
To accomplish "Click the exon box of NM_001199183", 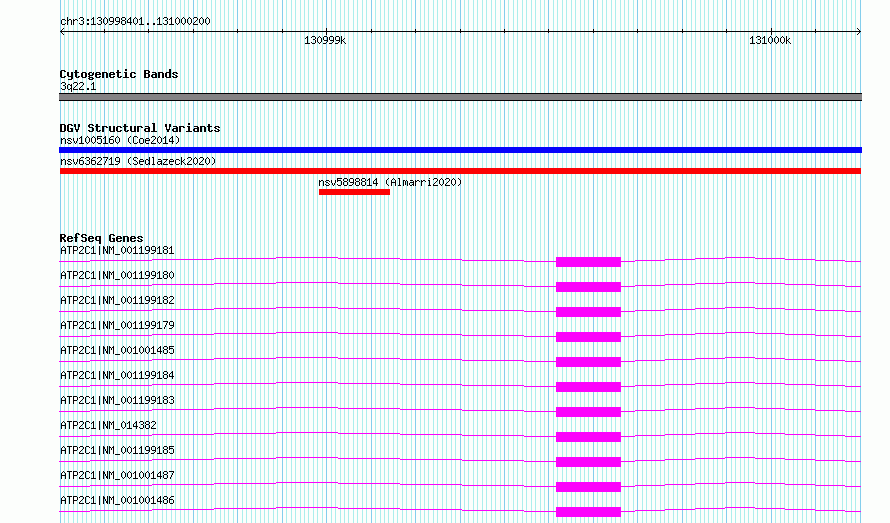I will point(588,412).
